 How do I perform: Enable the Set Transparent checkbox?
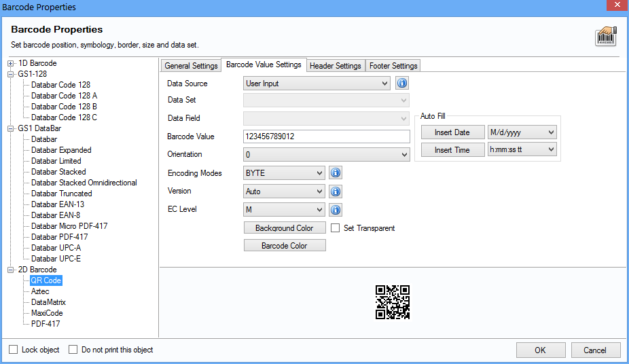[336, 228]
